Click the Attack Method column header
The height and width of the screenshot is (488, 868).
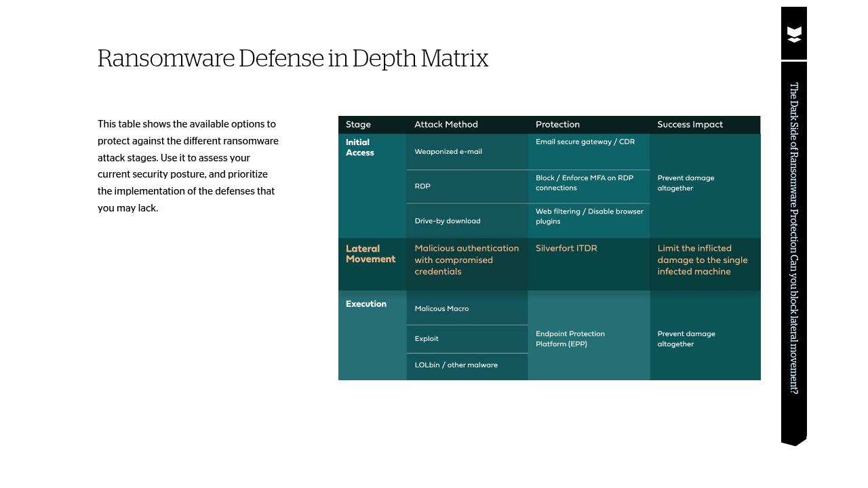click(446, 125)
